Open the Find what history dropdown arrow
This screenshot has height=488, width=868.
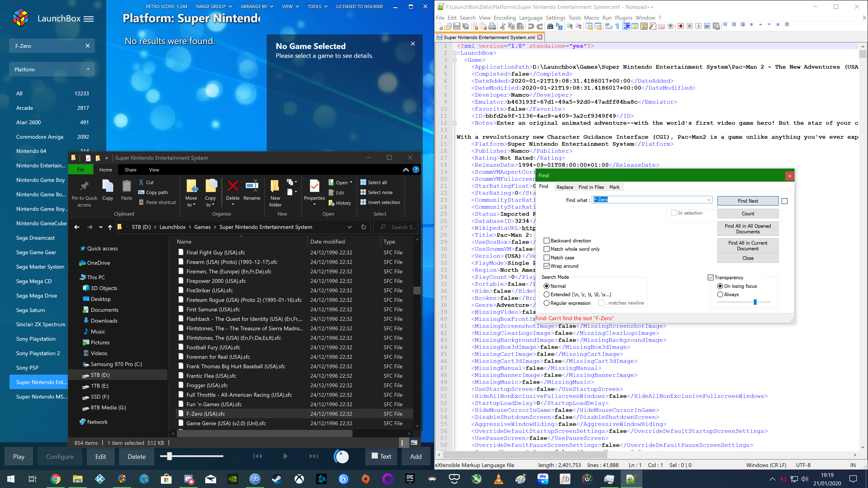[x=709, y=200]
